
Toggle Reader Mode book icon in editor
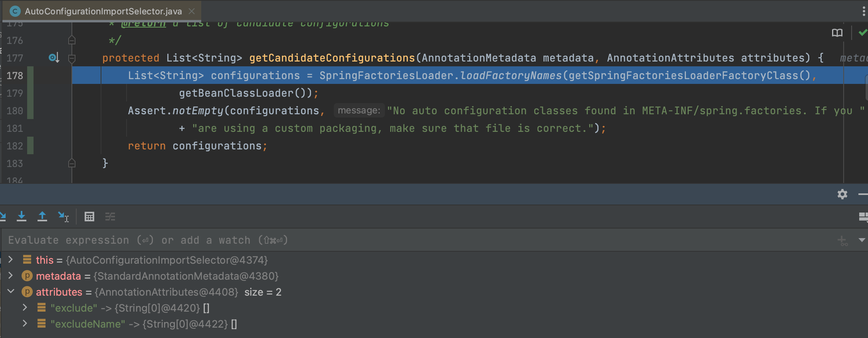(837, 33)
